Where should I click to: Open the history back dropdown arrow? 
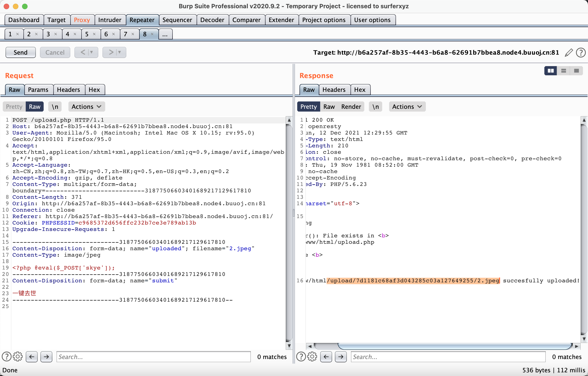(x=92, y=52)
